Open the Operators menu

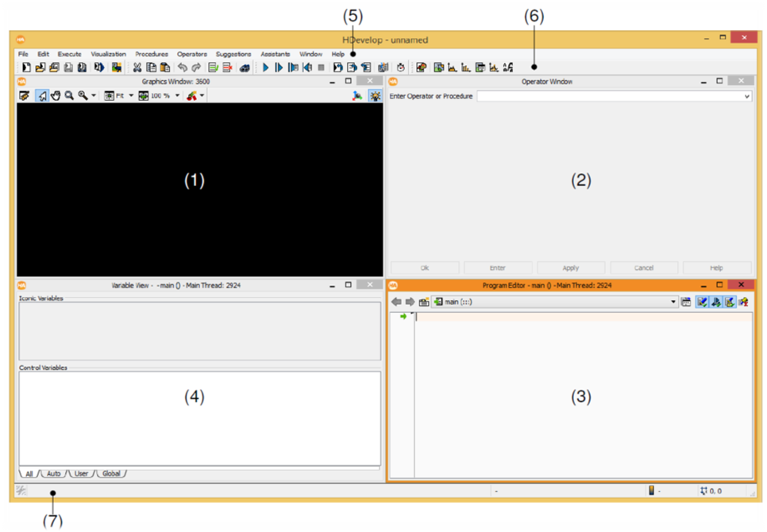click(192, 54)
